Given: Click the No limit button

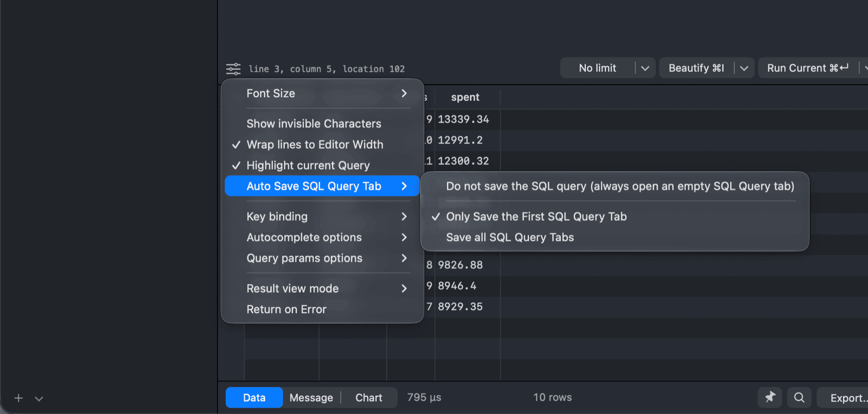Looking at the screenshot, I should coord(597,68).
